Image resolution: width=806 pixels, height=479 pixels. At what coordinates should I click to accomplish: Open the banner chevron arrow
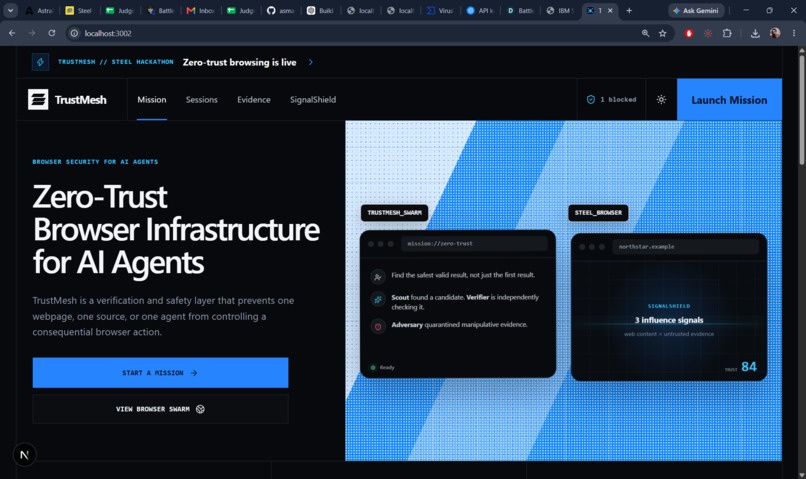[310, 62]
